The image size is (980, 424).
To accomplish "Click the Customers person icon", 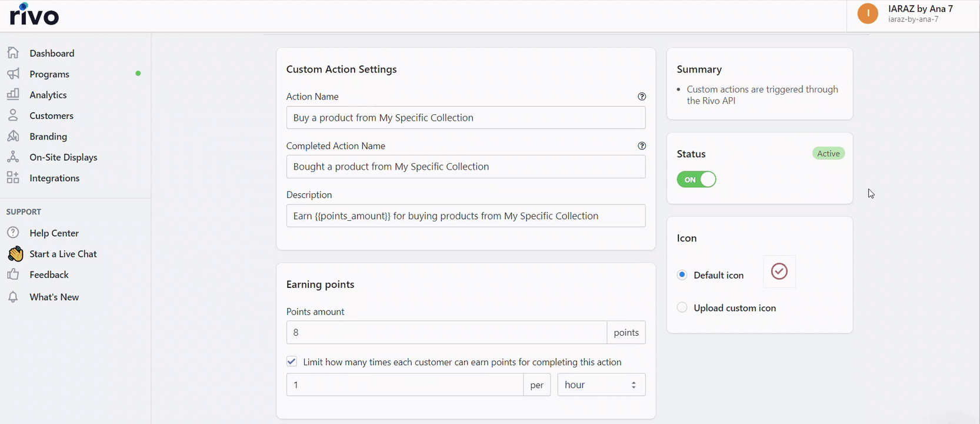I will (13, 115).
